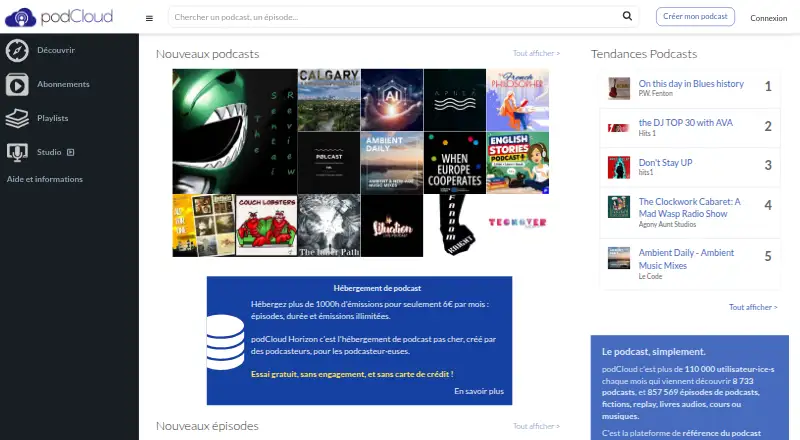800x440 pixels.
Task: Show all Tendances Podcasts
Action: [x=753, y=307]
